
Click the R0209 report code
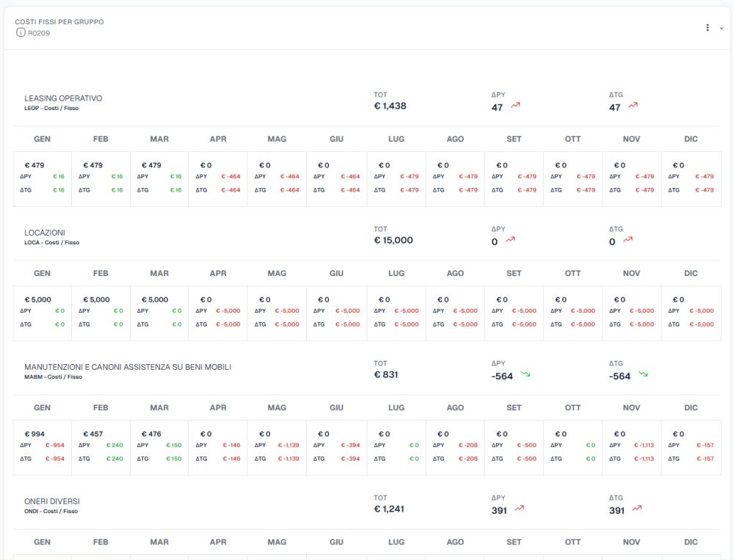(39, 33)
